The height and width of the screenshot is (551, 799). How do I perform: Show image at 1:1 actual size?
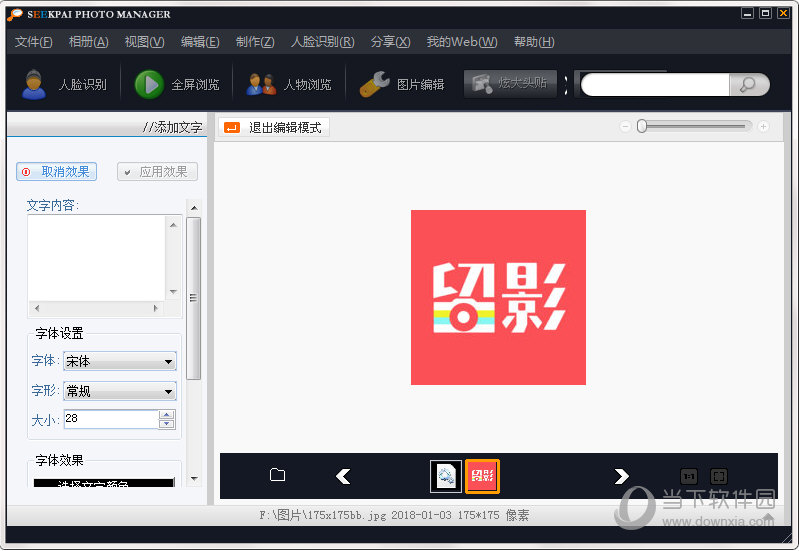click(x=689, y=477)
